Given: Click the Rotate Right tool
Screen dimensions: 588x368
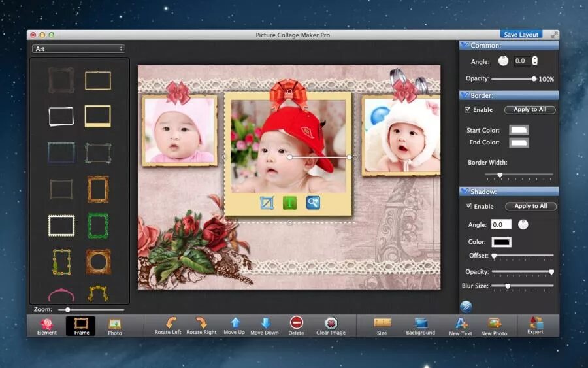Looking at the screenshot, I should (201, 326).
